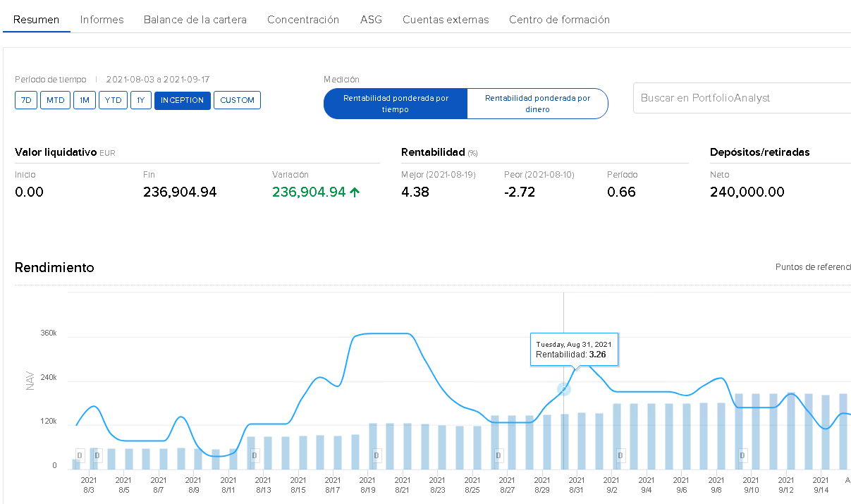Click the second D deposit marker from left

point(97,455)
